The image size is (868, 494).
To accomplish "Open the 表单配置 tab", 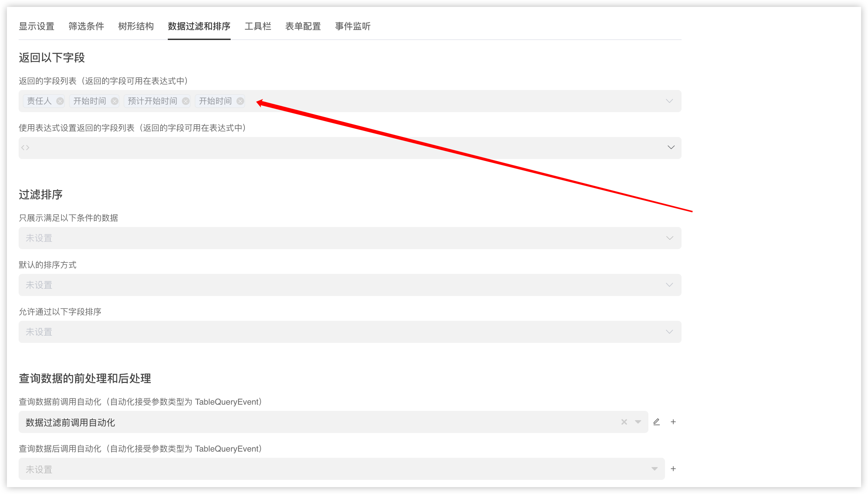I will pos(303,27).
